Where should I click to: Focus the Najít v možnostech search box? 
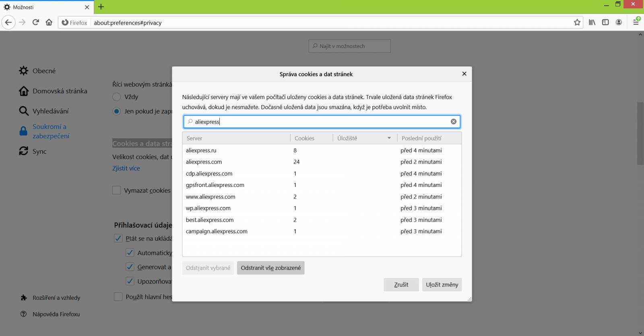click(350, 46)
